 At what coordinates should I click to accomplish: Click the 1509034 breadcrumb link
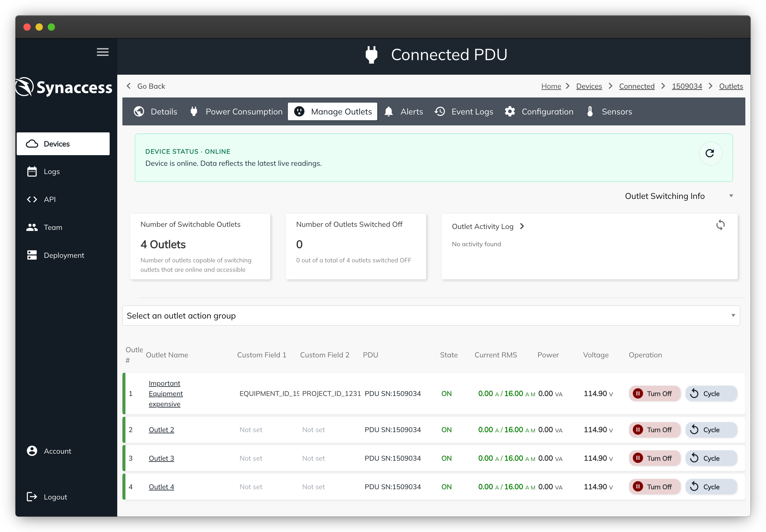[687, 86]
